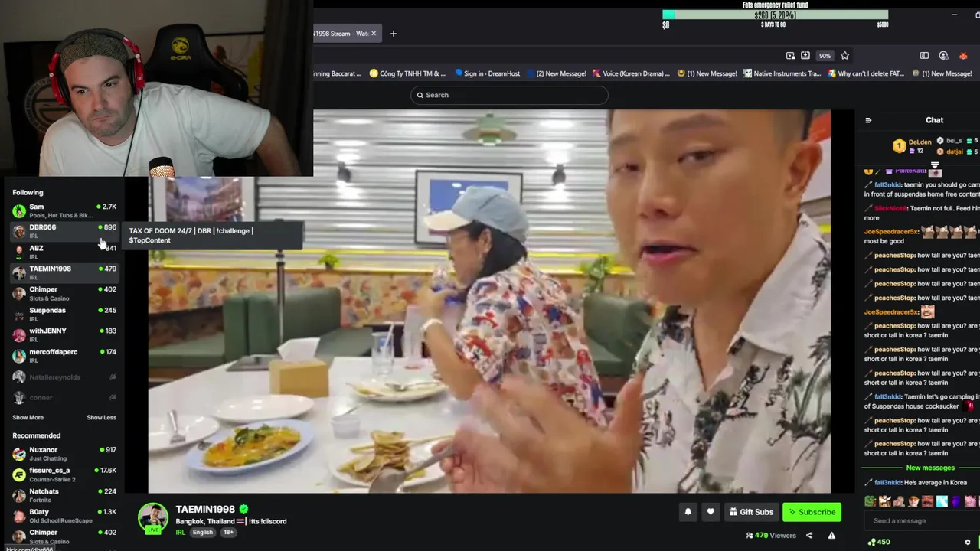
Task: Open 'Công Ty TNHH TM &...' bookmark
Action: (407, 73)
